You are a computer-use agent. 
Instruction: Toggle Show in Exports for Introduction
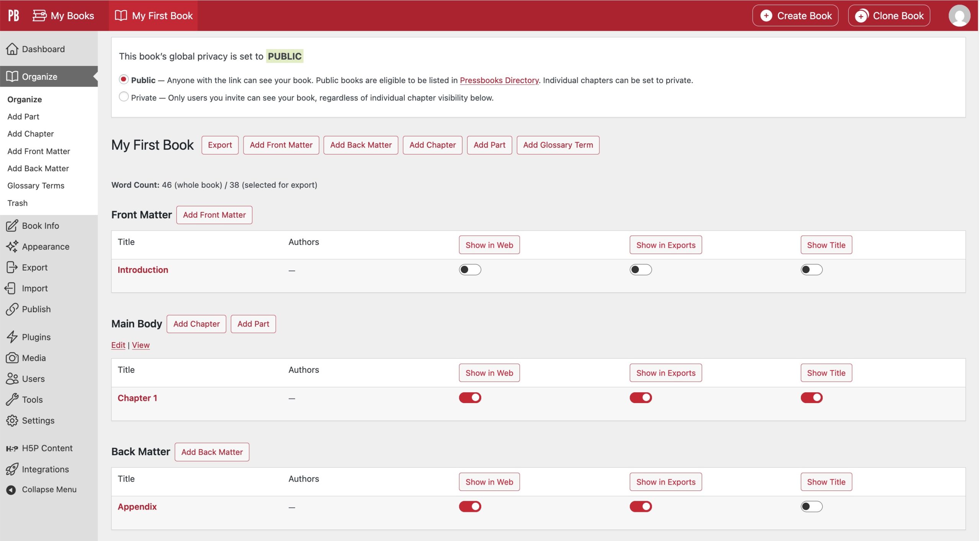(640, 270)
